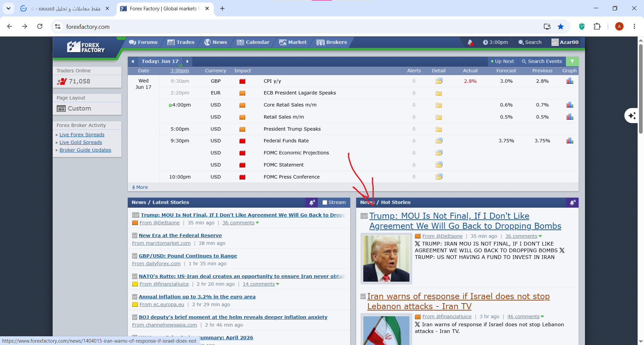
Task: Open the Custom page layout icon
Action: [x=61, y=109]
